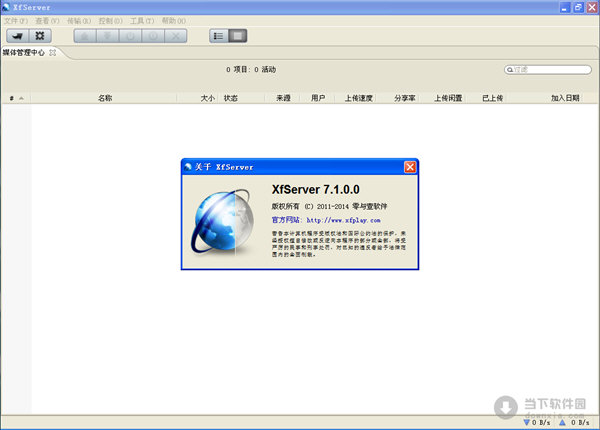The height and width of the screenshot is (430, 600).
Task: Click the 版权所有 (C) 2011-2014 copyright line
Action: tap(329, 207)
